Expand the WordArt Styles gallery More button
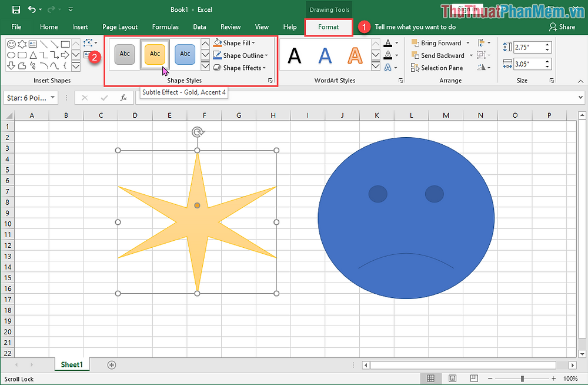Viewport: 588px width, 385px height. [376, 67]
